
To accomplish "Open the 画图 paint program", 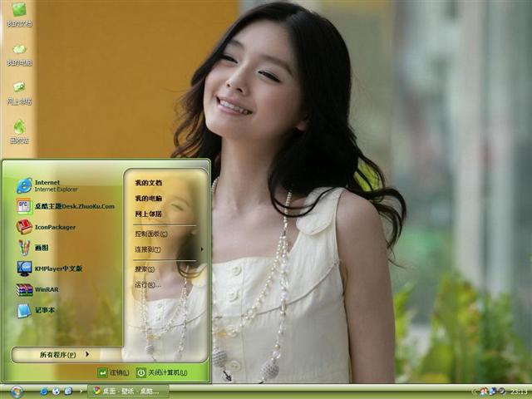I will [x=33, y=248].
